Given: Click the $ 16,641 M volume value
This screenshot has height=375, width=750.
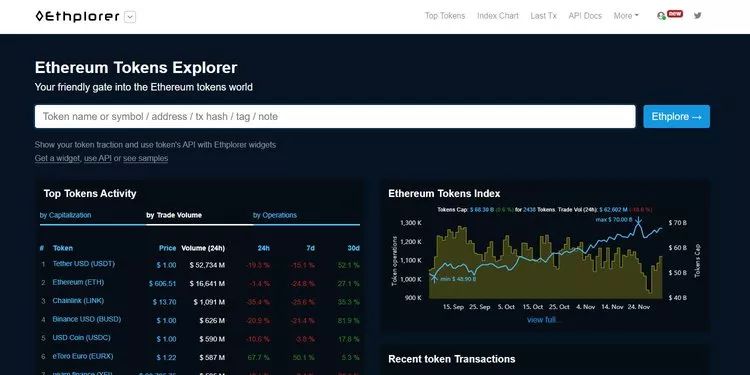Looking at the screenshot, I should tap(207, 284).
